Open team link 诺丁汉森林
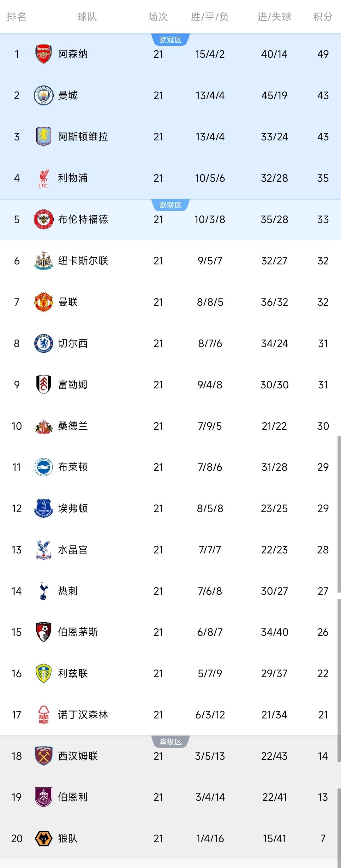Screen dimensions: 341x868 click(x=83, y=715)
